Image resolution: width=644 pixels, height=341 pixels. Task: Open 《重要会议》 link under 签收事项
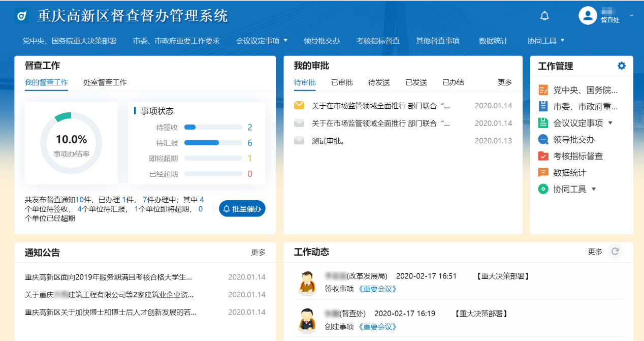click(x=376, y=289)
